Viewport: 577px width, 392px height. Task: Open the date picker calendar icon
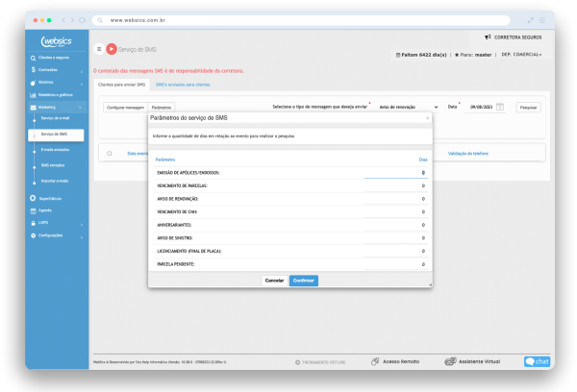click(500, 107)
